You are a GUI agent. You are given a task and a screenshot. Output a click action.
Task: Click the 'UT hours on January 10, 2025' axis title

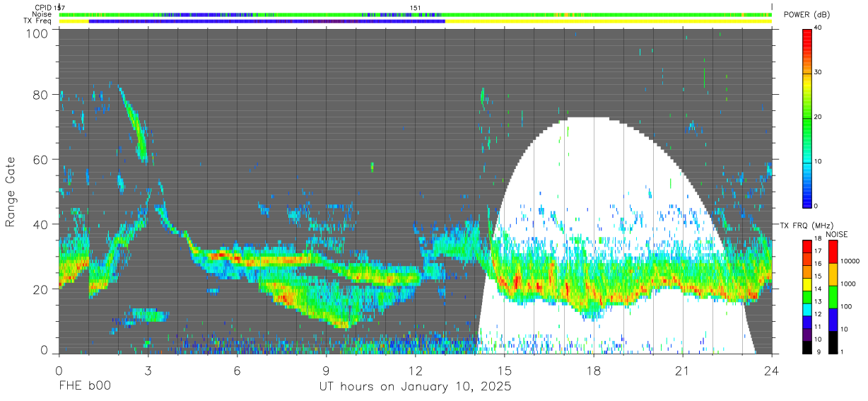click(414, 387)
